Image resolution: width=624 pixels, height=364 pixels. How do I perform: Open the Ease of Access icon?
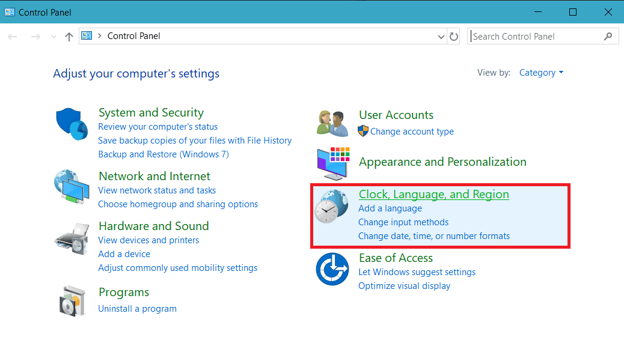pyautogui.click(x=332, y=269)
